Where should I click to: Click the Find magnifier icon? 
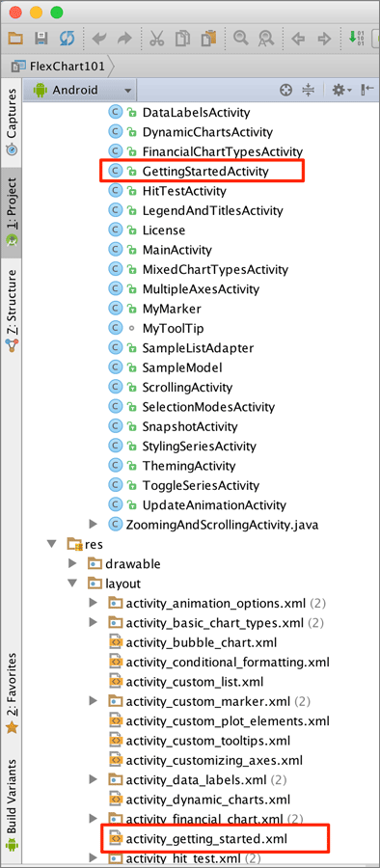point(240,39)
